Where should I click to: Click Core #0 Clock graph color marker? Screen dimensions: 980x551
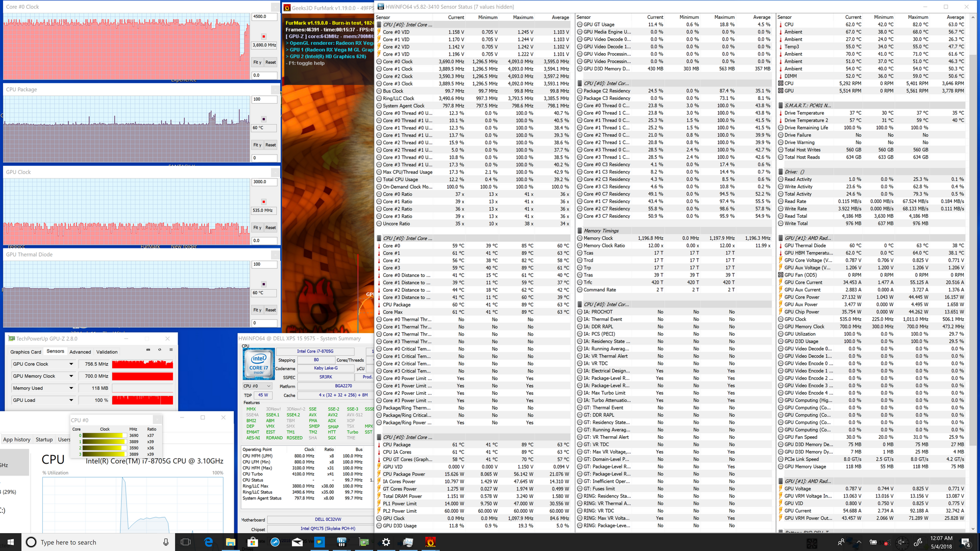pos(264,37)
